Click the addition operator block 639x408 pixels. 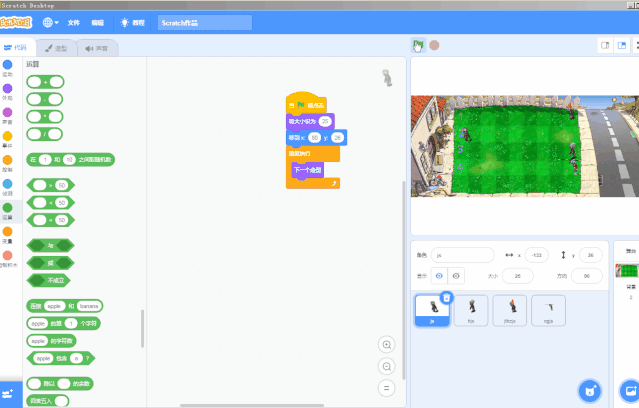click(x=45, y=82)
